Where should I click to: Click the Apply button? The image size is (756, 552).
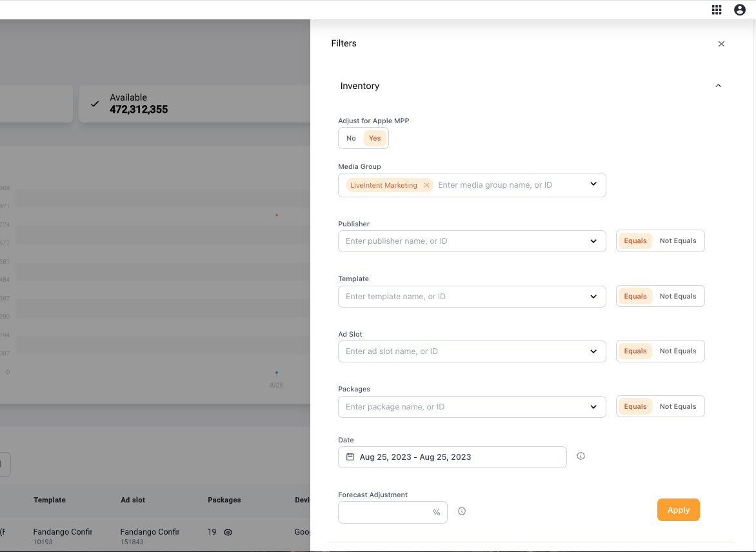(678, 510)
